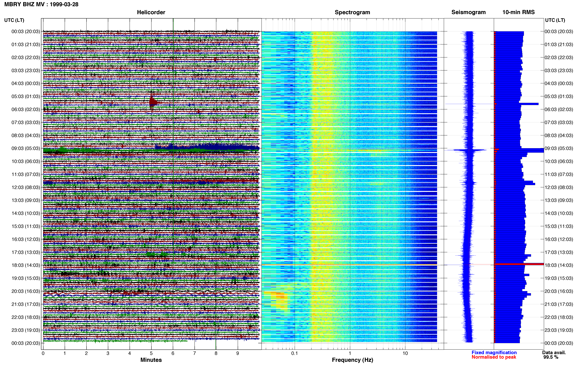Select the 'Helicorder' panel heading
The image size is (588, 368).
click(151, 12)
